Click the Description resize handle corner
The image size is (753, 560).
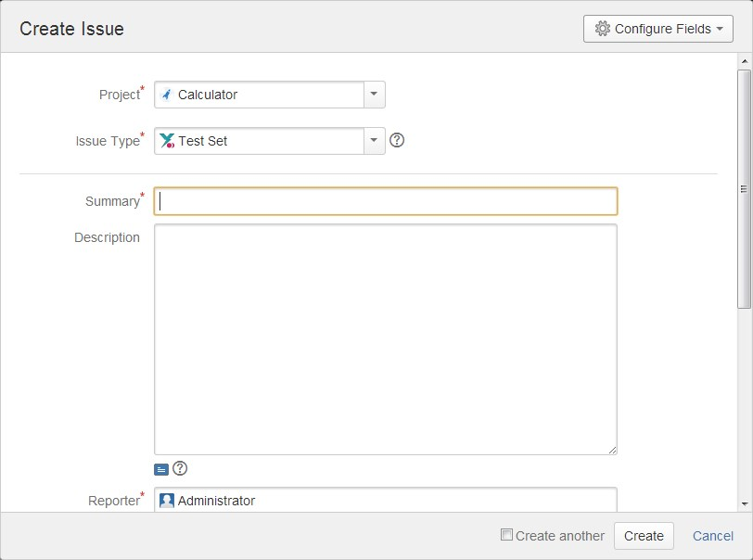612,450
